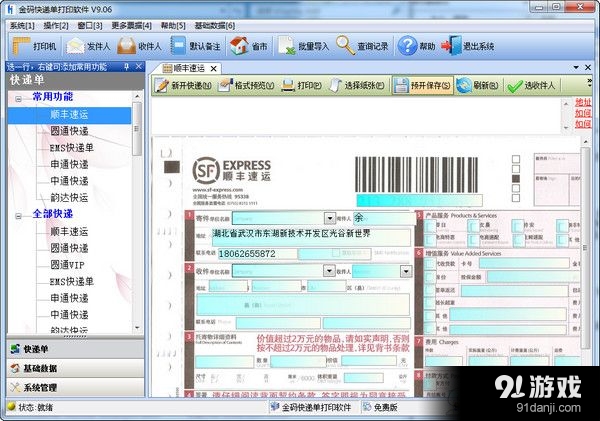Open the 操作[2] menu
This screenshot has height=421, width=600.
click(x=56, y=26)
